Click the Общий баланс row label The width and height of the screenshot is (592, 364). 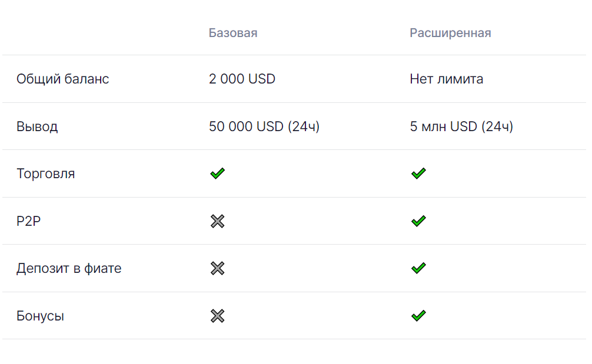(x=62, y=79)
